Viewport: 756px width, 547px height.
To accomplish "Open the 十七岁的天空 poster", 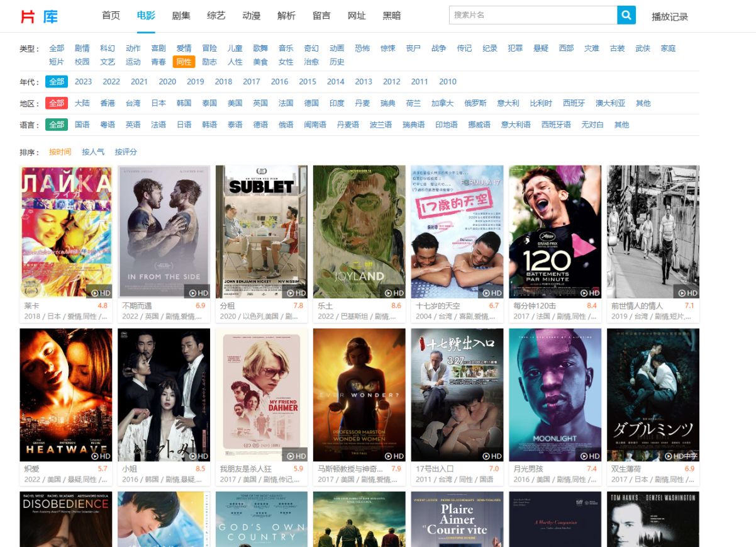I will [x=457, y=232].
